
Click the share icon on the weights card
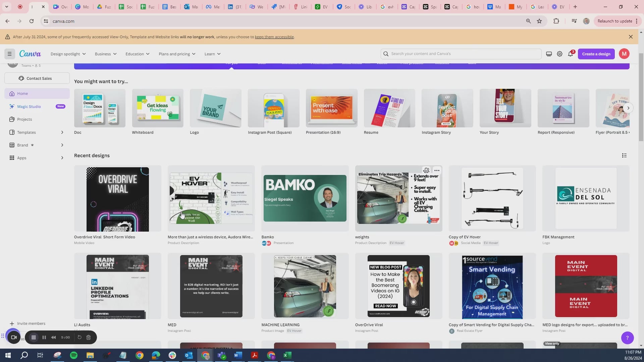pos(426,170)
